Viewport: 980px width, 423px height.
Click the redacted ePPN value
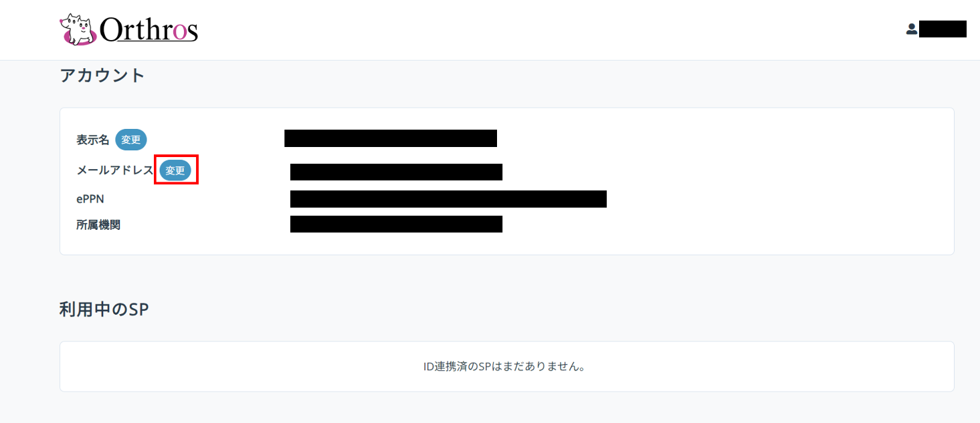[448, 199]
